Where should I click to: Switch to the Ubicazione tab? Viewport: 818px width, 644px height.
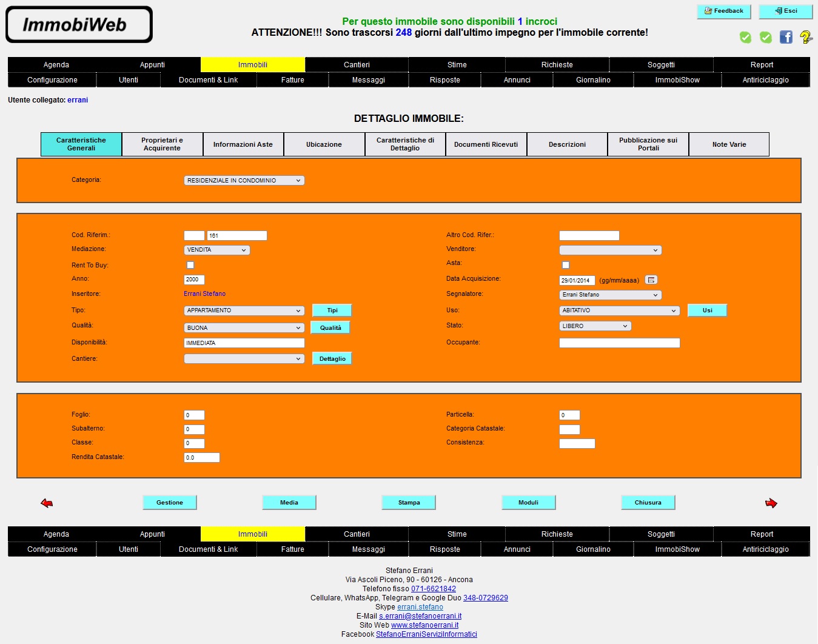(x=324, y=144)
